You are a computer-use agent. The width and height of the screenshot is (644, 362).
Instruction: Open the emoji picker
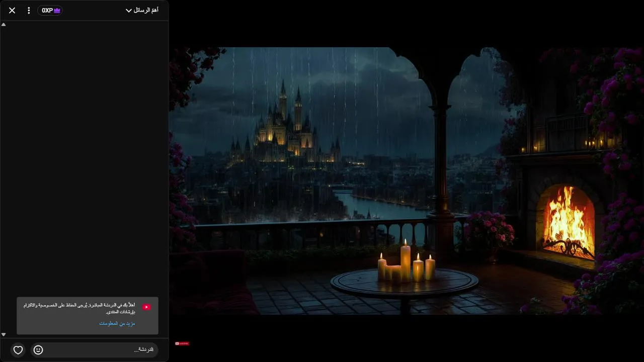click(x=38, y=350)
